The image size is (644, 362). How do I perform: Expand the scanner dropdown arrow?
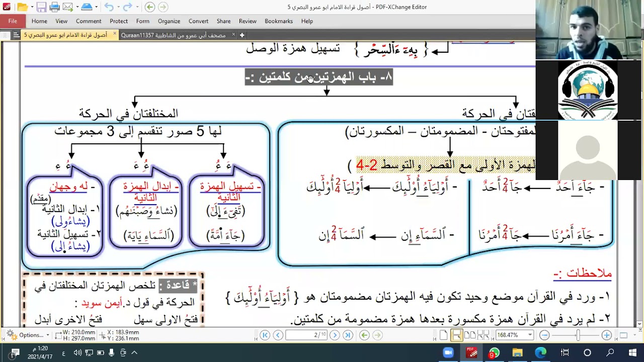[x=97, y=7]
